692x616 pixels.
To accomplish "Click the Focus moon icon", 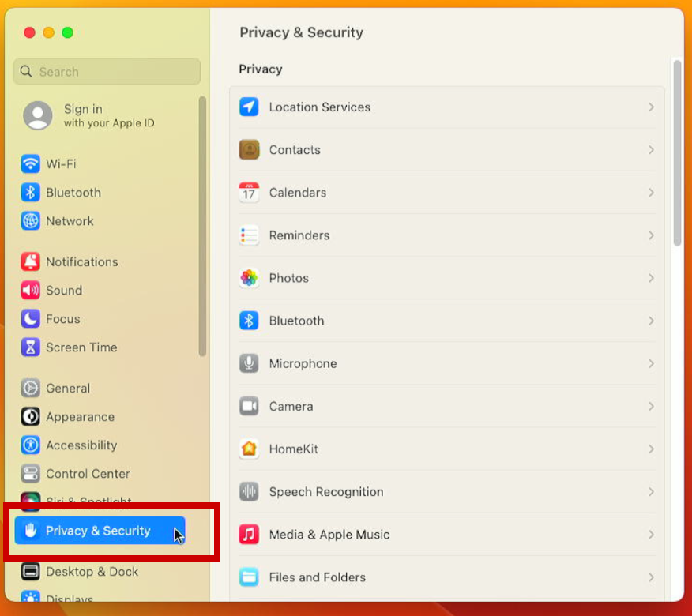I will 31,318.
